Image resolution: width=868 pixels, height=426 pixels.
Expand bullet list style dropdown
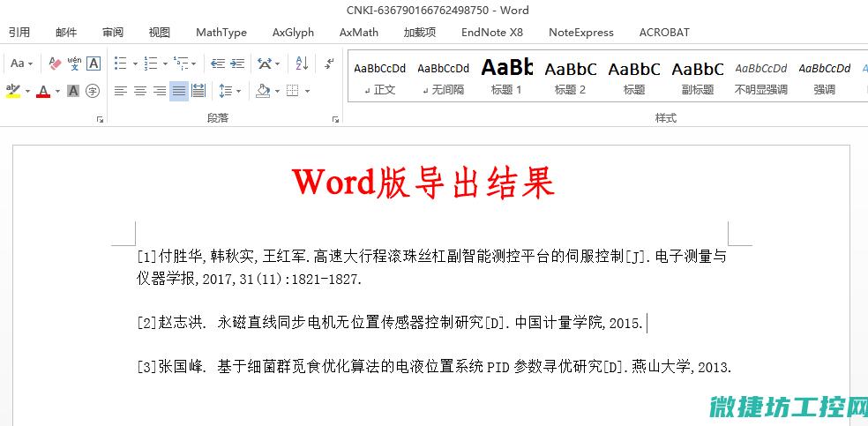tap(134, 64)
